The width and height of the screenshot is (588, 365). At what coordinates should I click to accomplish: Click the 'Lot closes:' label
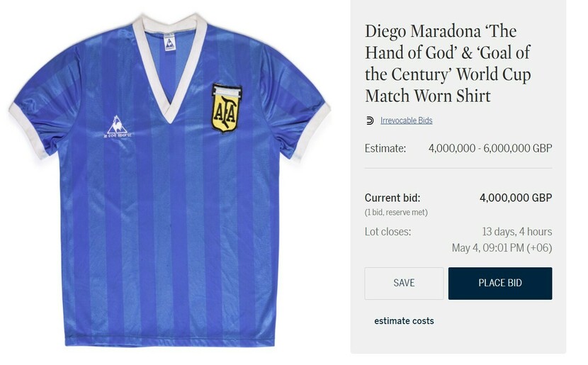click(388, 232)
